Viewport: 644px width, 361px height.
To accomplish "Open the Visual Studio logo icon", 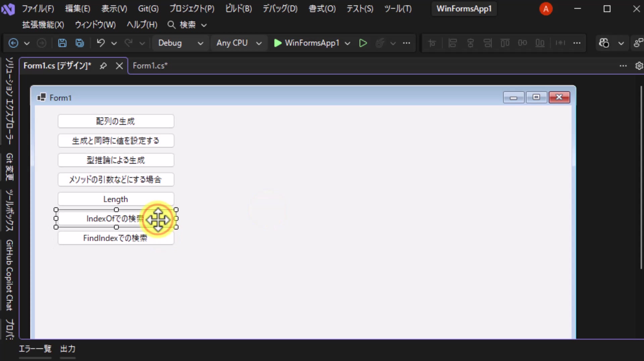I will click(x=8, y=9).
